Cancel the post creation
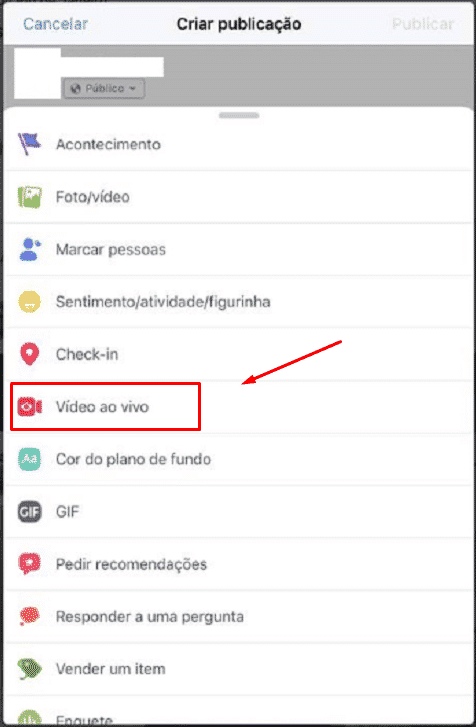 click(56, 24)
